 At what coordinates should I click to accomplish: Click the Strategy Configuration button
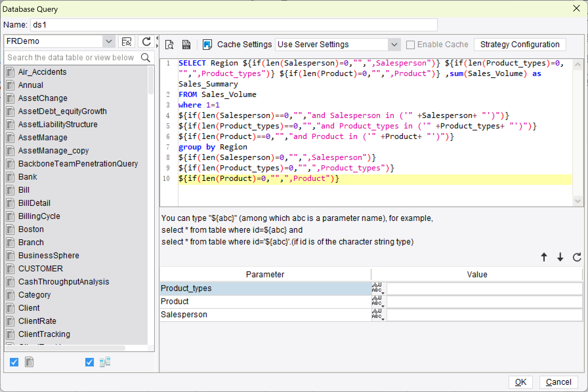pyautogui.click(x=519, y=45)
